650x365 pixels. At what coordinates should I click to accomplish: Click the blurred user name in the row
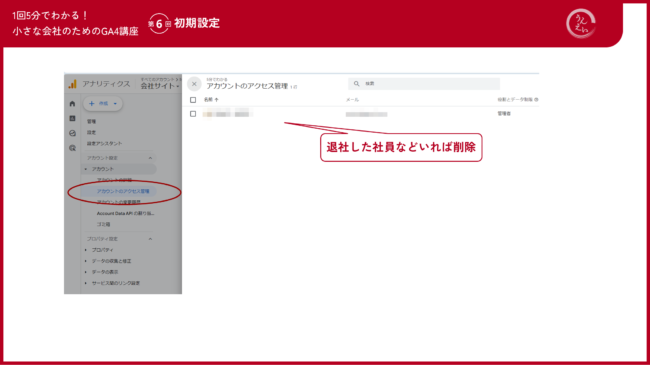click(227, 114)
